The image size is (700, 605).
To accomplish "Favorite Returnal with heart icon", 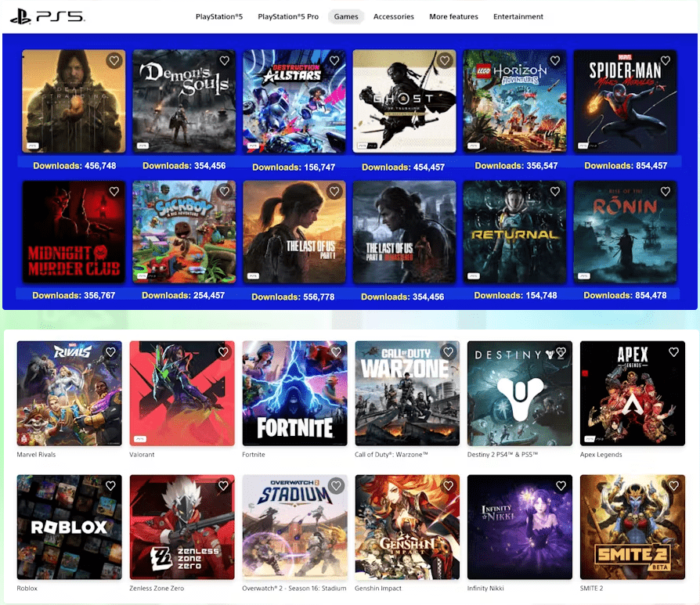I will tap(555, 192).
